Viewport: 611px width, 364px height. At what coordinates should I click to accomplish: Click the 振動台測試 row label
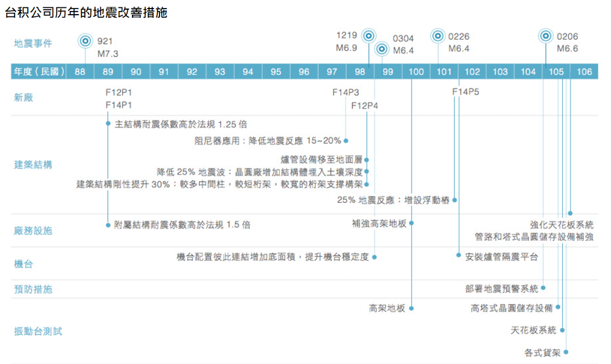click(x=38, y=331)
